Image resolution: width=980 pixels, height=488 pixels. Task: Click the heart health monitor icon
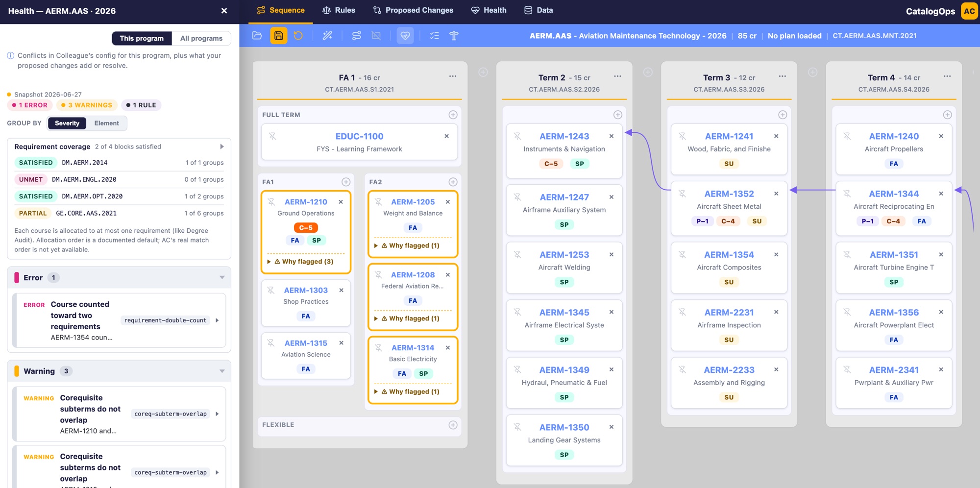point(405,36)
